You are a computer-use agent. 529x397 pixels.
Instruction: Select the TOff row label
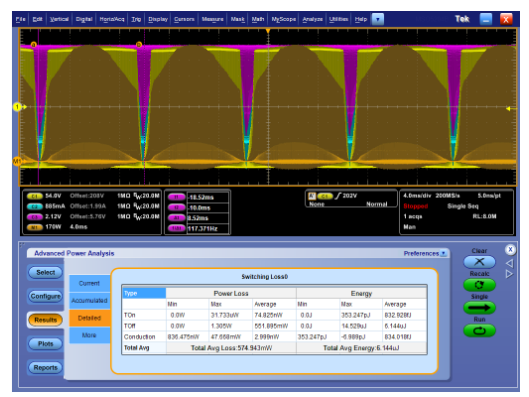tap(130, 326)
